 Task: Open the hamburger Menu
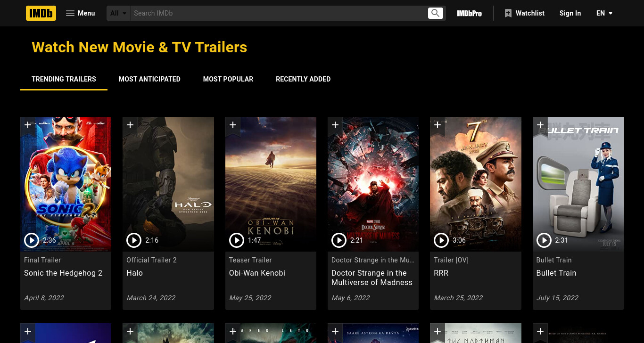pos(81,13)
